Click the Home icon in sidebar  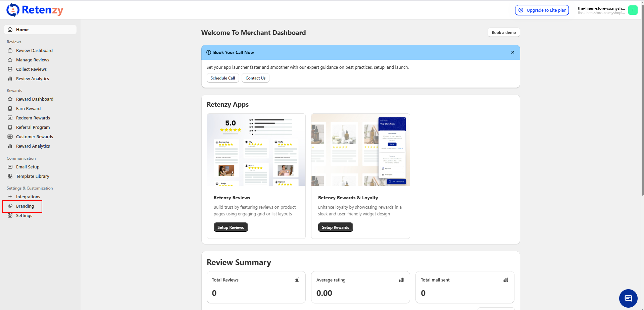point(10,30)
